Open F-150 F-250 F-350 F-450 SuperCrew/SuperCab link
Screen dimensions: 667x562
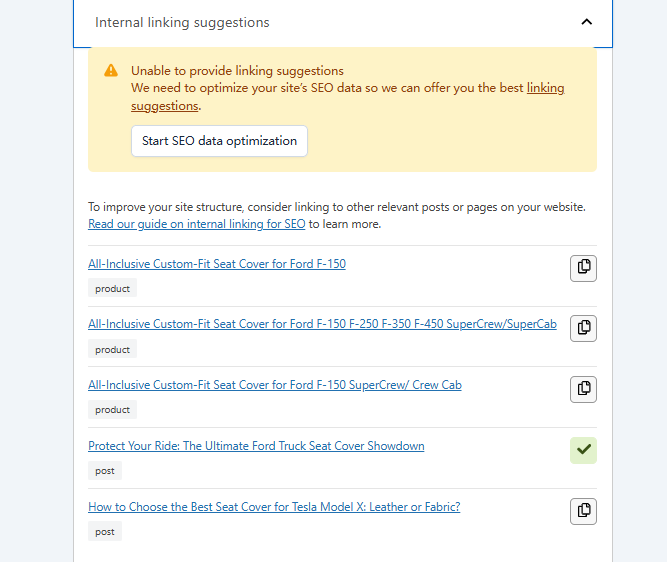click(x=322, y=324)
